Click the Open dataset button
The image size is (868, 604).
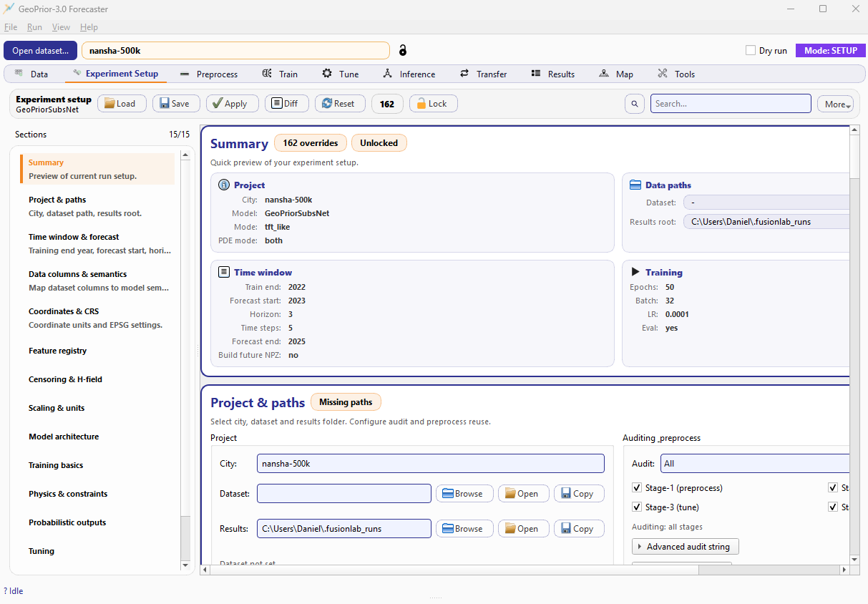pos(41,51)
